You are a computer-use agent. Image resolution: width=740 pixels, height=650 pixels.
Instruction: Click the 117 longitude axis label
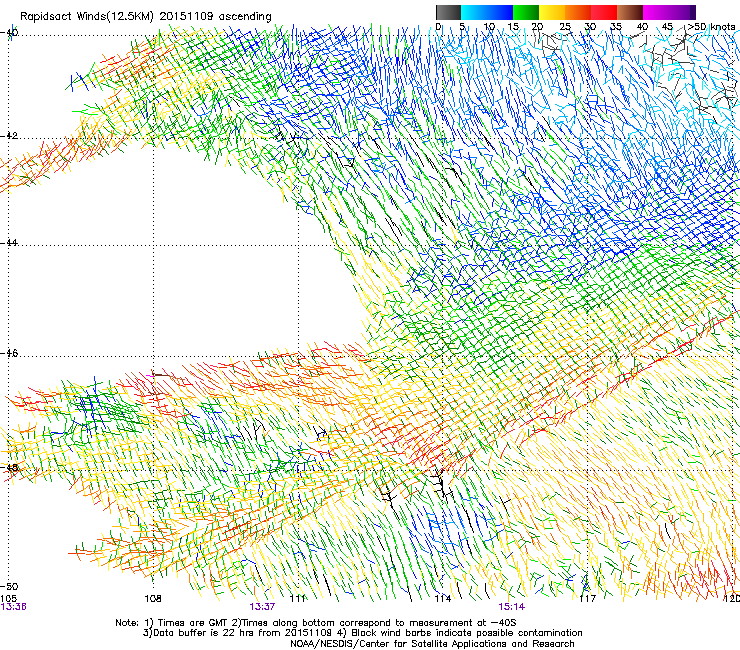(x=587, y=599)
